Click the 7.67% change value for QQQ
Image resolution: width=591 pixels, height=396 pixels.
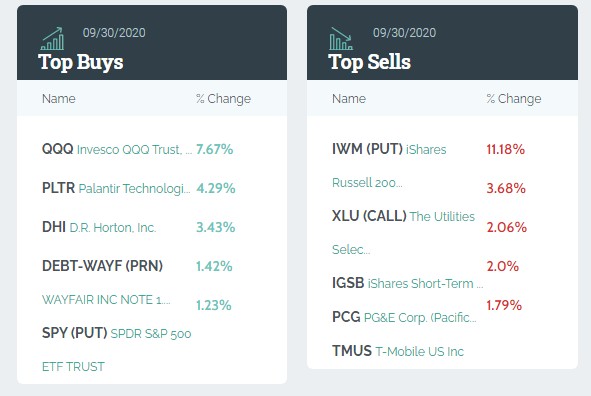click(214, 149)
